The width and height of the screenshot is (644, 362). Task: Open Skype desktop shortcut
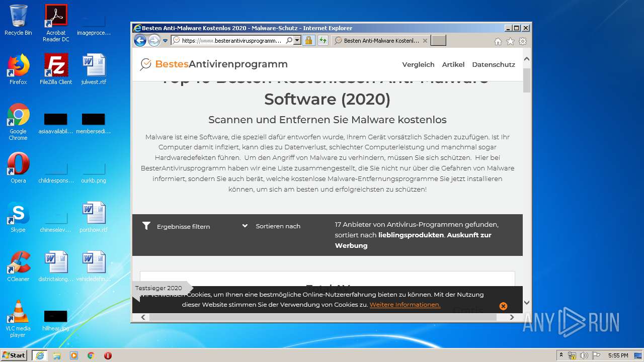click(x=18, y=217)
